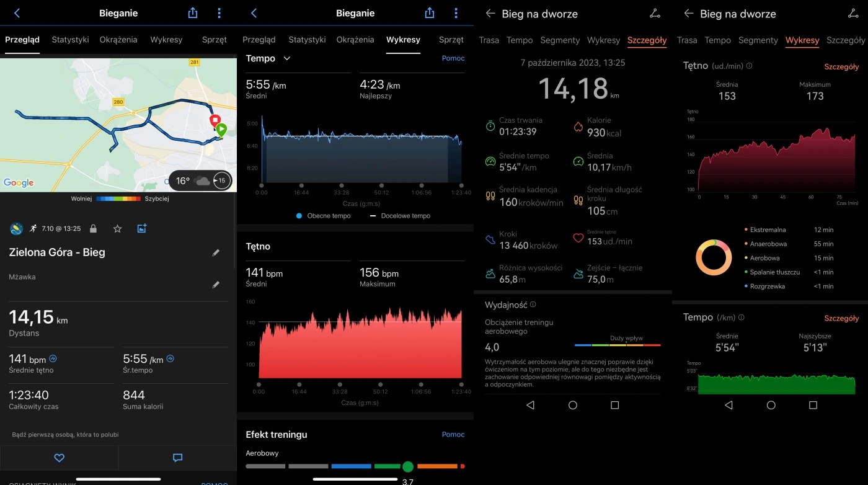
Task: Expand the weather chip showing 16 degrees
Action: (200, 180)
